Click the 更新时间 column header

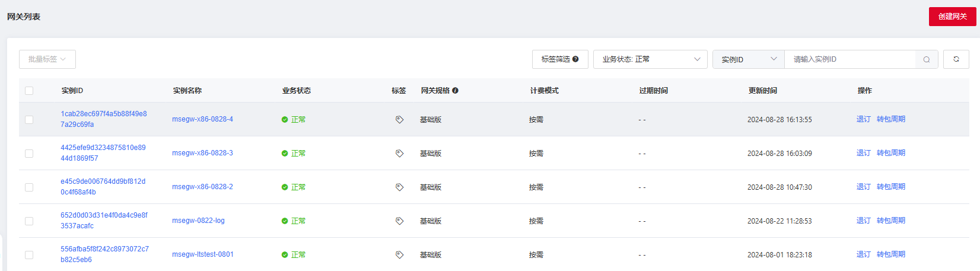763,91
